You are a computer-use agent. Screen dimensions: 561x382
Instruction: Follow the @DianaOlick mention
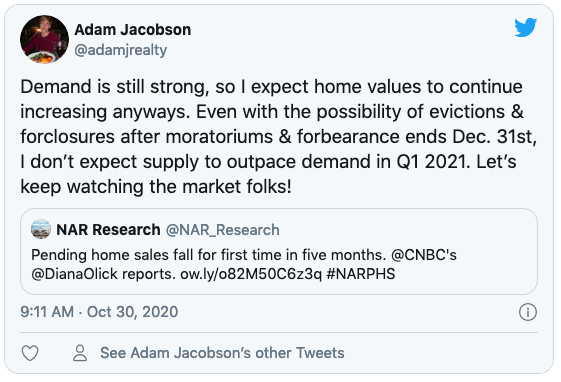point(74,274)
